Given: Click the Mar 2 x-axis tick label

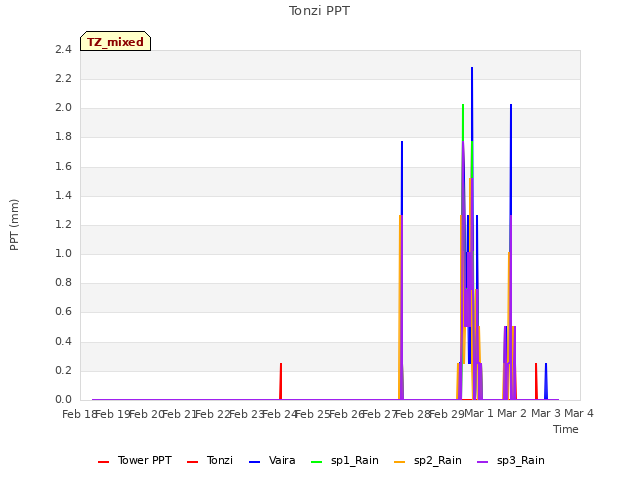Looking at the screenshot, I should click(x=512, y=413).
